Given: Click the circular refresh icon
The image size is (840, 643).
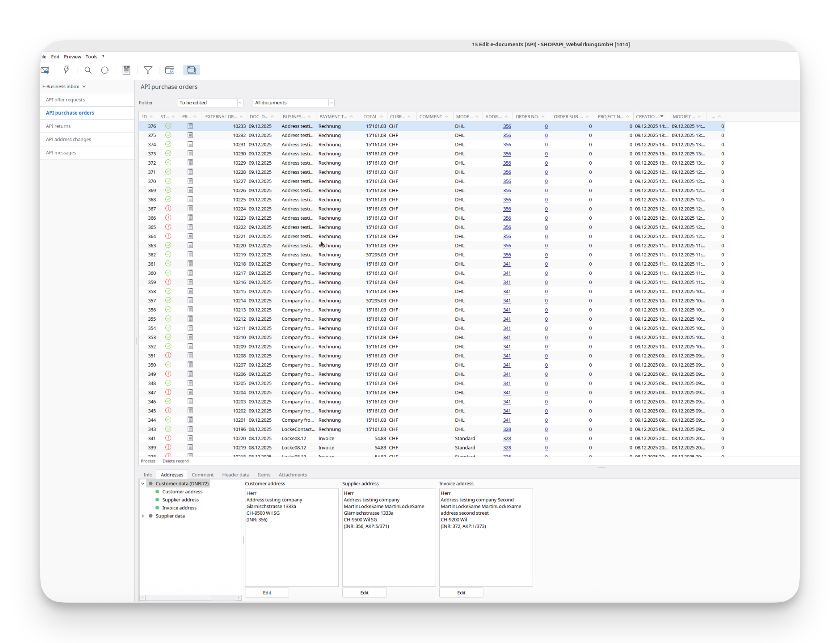Looking at the screenshot, I should tap(105, 70).
